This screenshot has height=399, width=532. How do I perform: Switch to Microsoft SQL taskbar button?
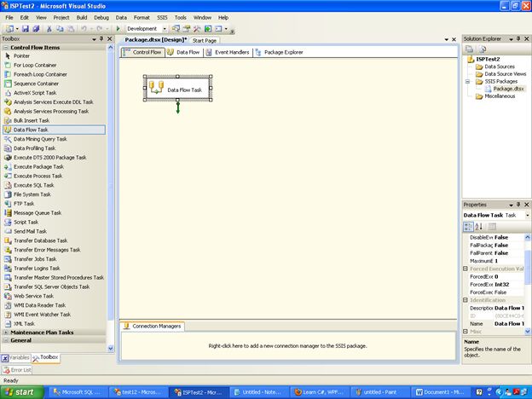pos(78,392)
